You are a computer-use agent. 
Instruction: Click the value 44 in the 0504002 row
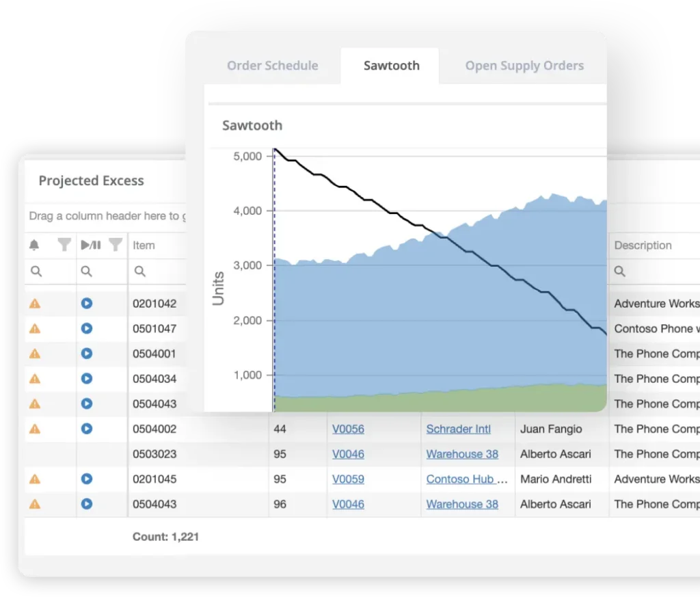coord(280,429)
